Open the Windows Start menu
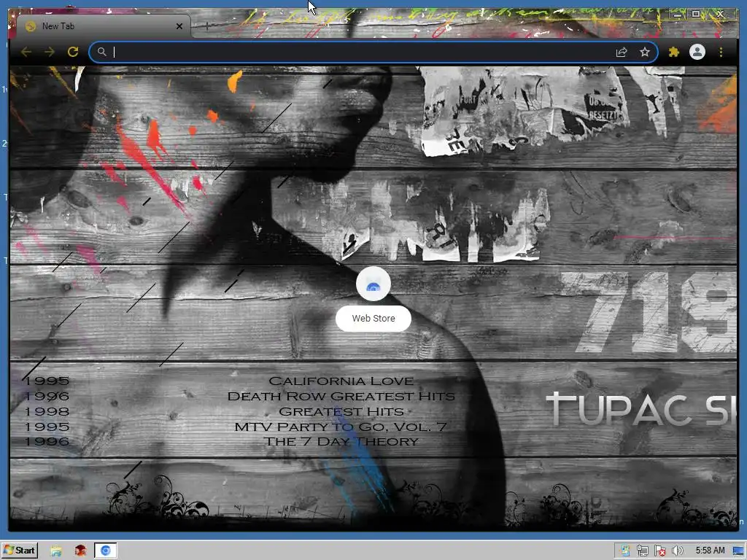Screen dimensions: 747x560 (x=19, y=551)
